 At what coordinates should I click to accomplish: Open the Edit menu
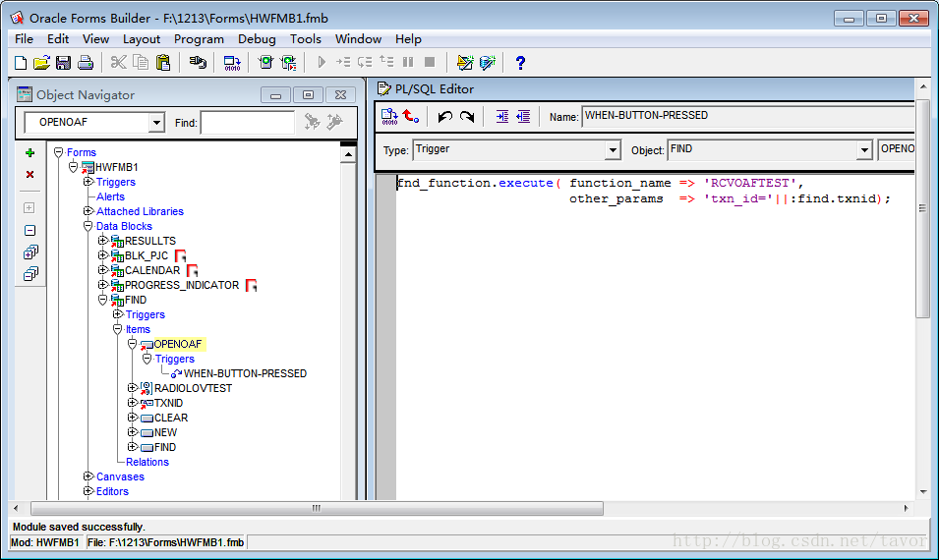[58, 39]
